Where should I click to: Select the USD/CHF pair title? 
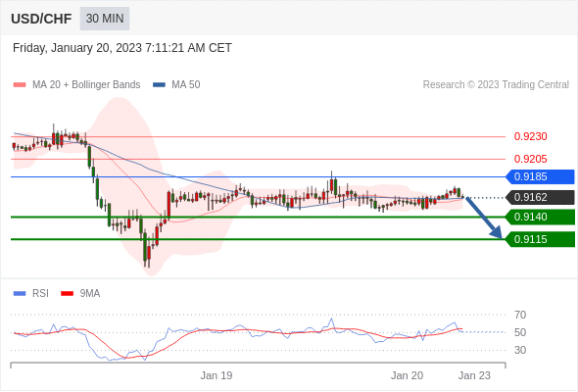tap(41, 19)
